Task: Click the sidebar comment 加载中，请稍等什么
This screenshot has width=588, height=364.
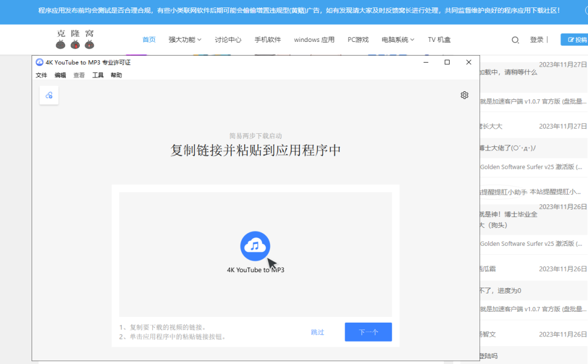Action: tap(509, 72)
